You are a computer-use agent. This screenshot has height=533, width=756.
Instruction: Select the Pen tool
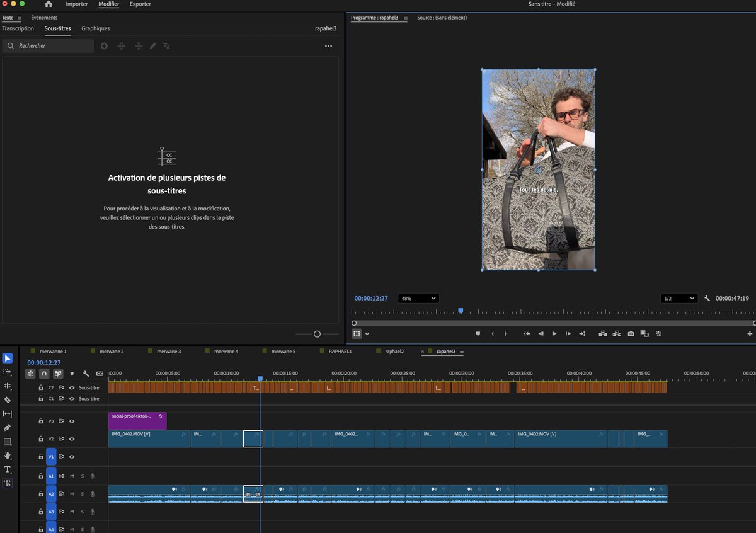pyautogui.click(x=8, y=428)
